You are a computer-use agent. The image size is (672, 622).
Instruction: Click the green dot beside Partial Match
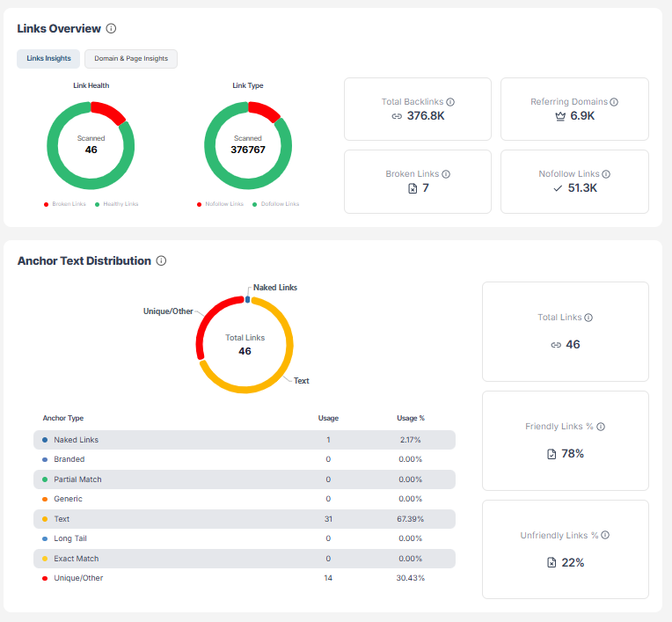[45, 479]
